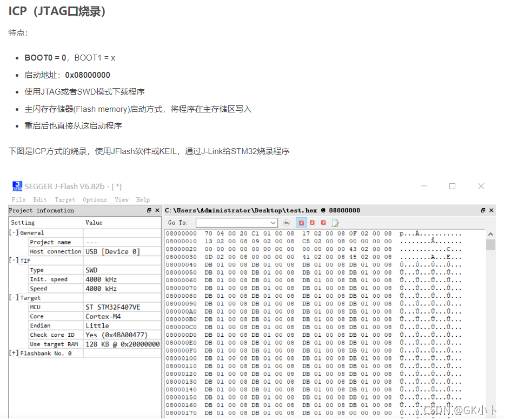
Task: Close the test.hex data panel
Action: point(491,210)
